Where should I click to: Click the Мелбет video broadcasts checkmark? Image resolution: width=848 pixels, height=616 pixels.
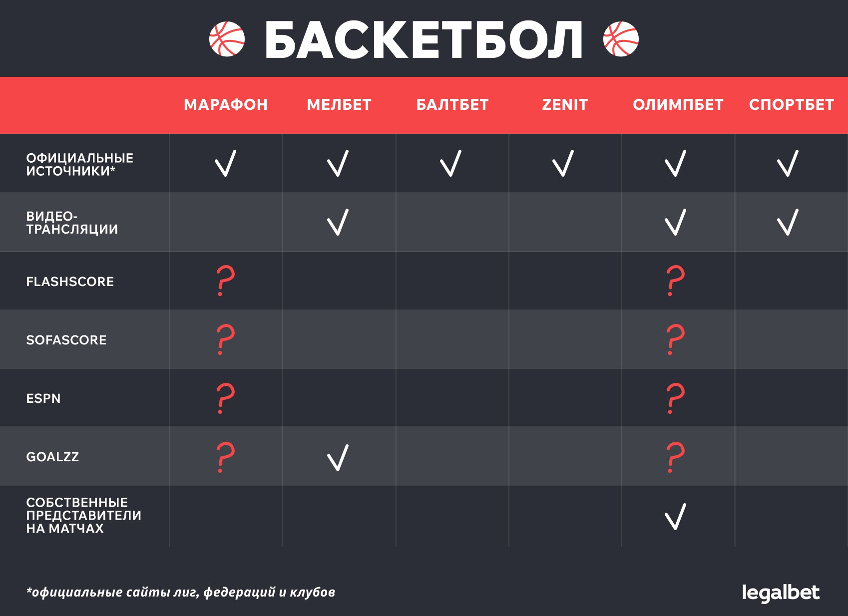338,222
